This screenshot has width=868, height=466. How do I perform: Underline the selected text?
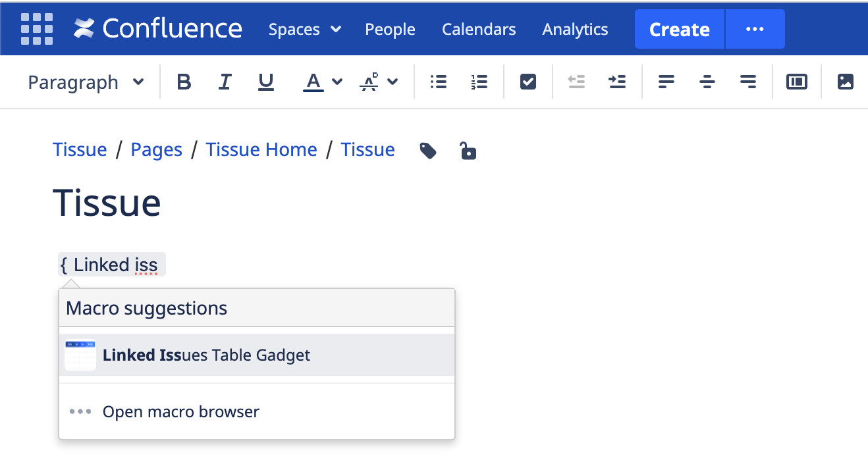pos(266,82)
